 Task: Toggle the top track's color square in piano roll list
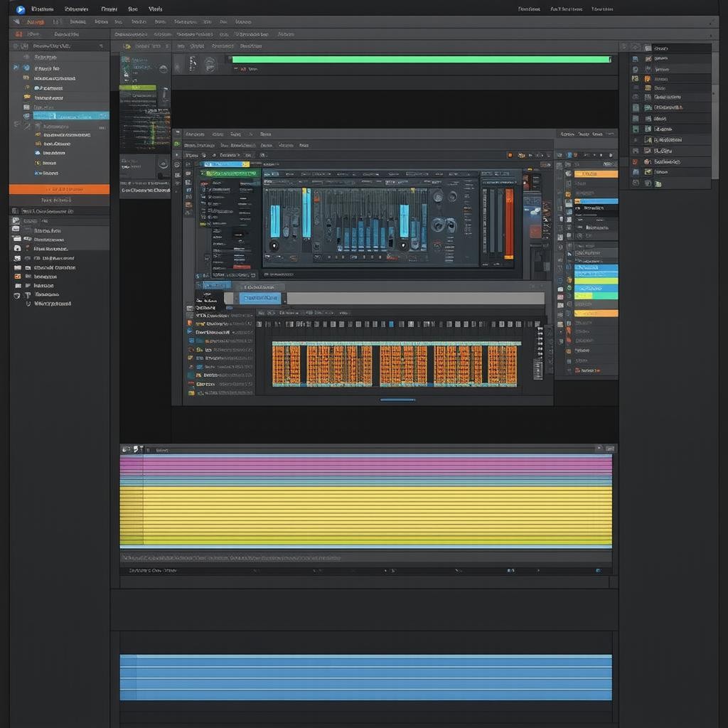[x=191, y=323]
